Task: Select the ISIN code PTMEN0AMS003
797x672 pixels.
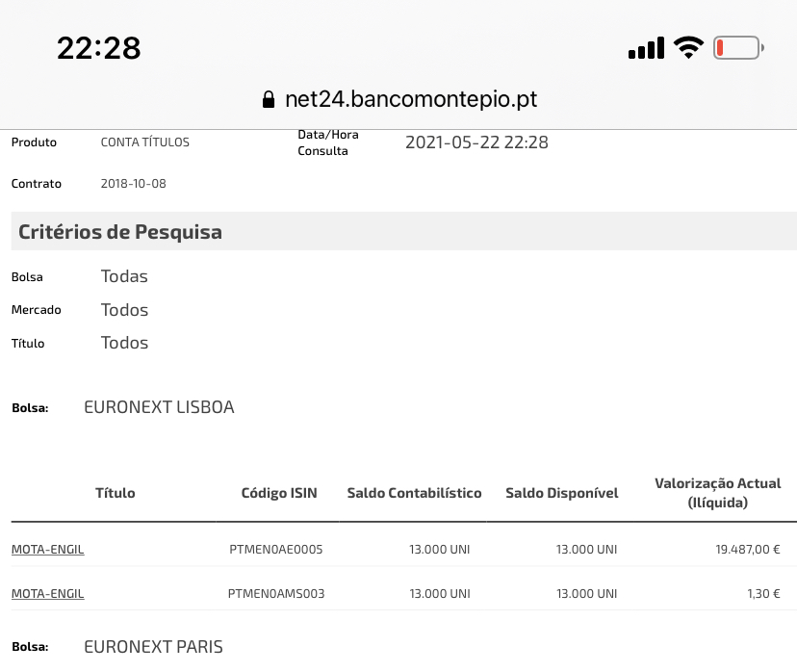Action: (276, 594)
